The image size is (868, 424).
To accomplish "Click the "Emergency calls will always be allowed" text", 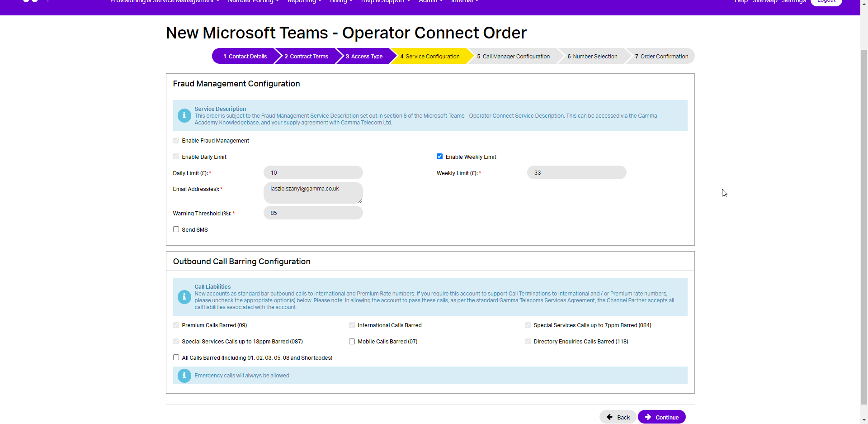I will (242, 376).
